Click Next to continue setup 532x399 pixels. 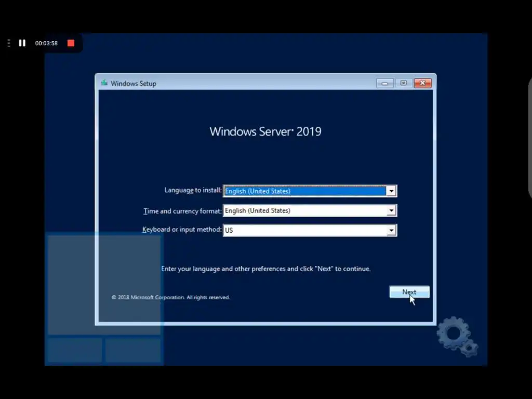[409, 292]
